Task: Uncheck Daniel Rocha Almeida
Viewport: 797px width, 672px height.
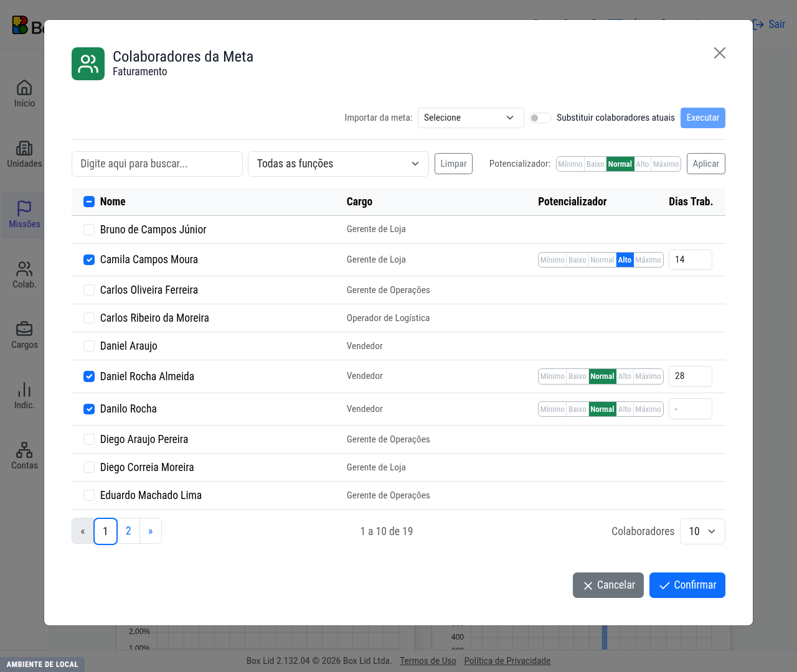Action: 89,376
